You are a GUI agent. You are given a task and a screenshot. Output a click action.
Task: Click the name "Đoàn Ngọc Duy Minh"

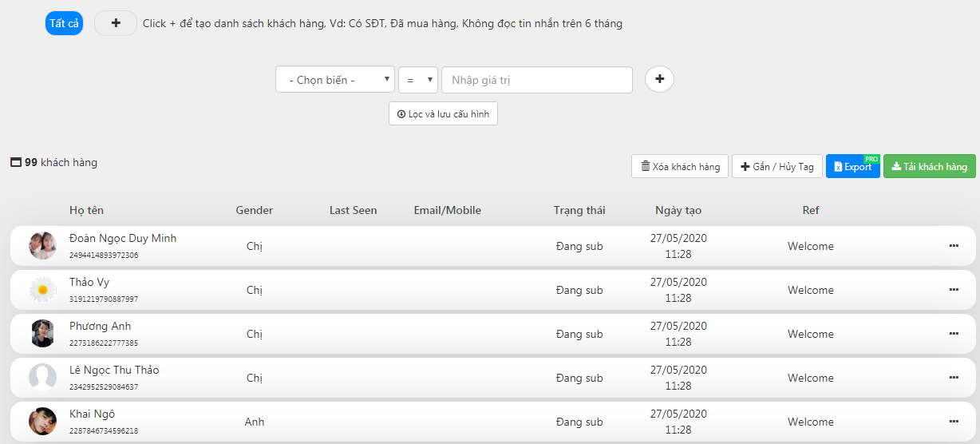click(123, 238)
